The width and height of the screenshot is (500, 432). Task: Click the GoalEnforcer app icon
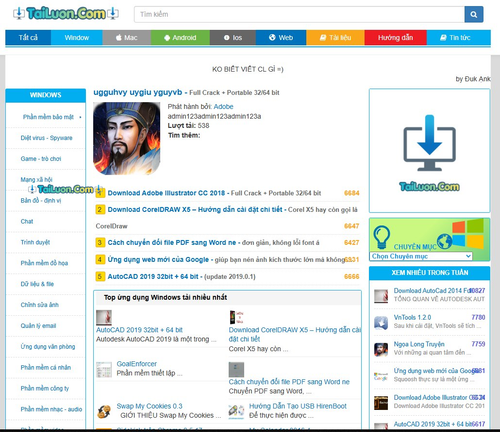coord(104,370)
